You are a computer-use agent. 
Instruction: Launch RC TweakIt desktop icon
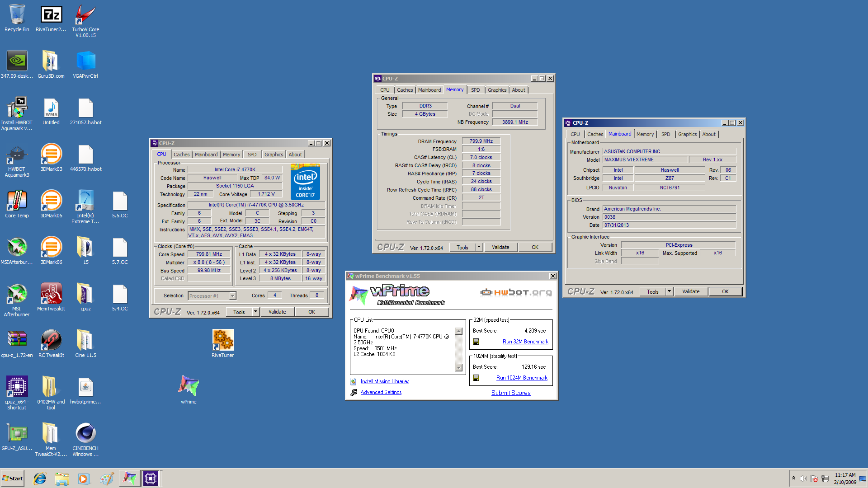pos(51,344)
